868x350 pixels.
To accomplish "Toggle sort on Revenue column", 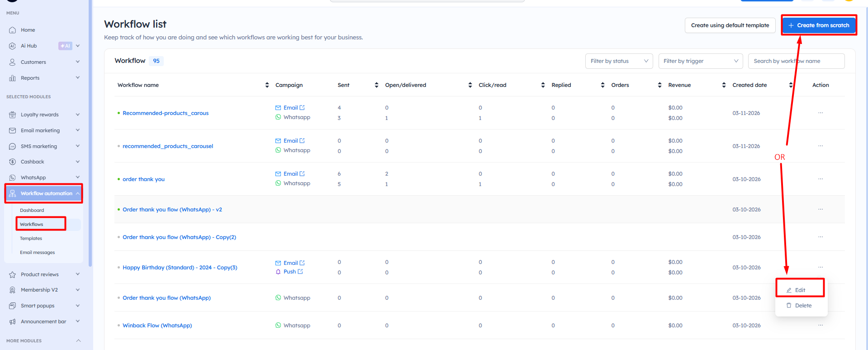I will (x=724, y=85).
